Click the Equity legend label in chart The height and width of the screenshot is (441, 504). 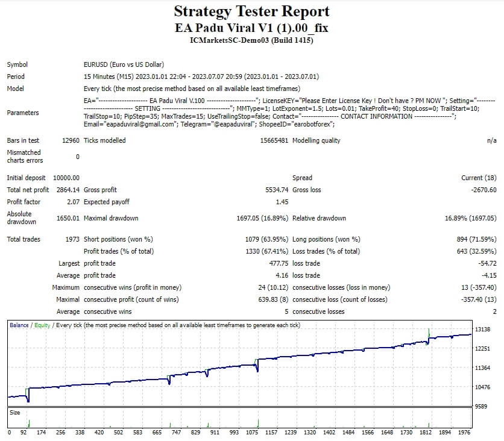(42, 325)
